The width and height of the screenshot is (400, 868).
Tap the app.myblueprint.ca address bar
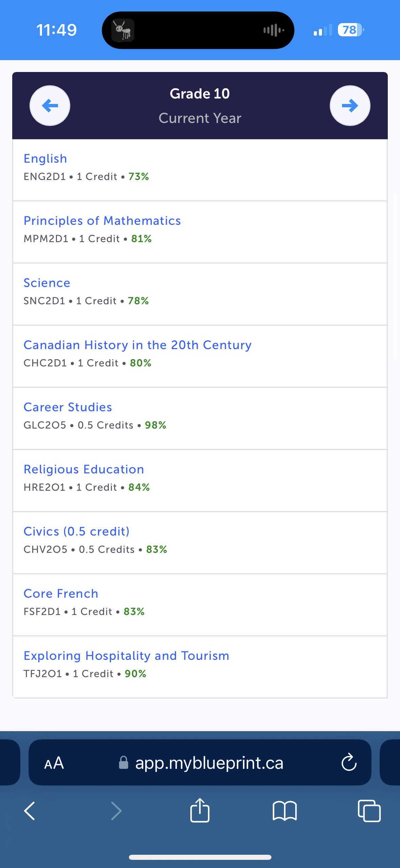pos(200,763)
